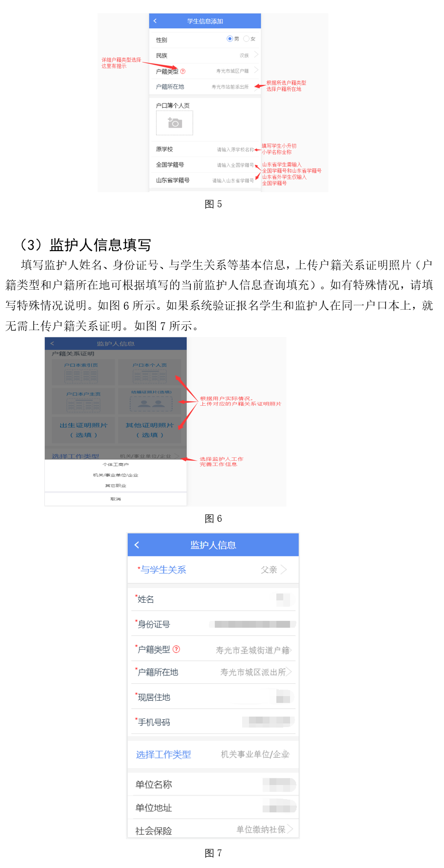This screenshot has width=444, height=868.
Task: Open 社会保险 单位缴纳社保 selector
Action: coord(213,830)
